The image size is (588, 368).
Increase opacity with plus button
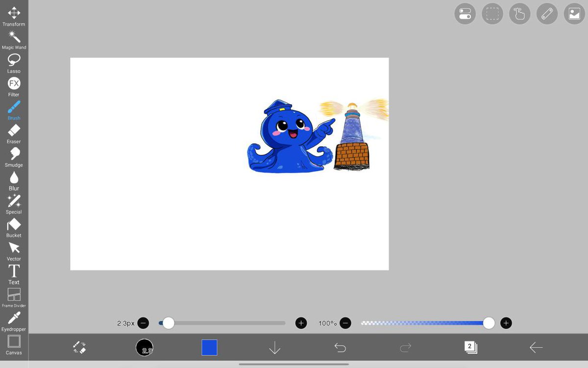tap(506, 323)
